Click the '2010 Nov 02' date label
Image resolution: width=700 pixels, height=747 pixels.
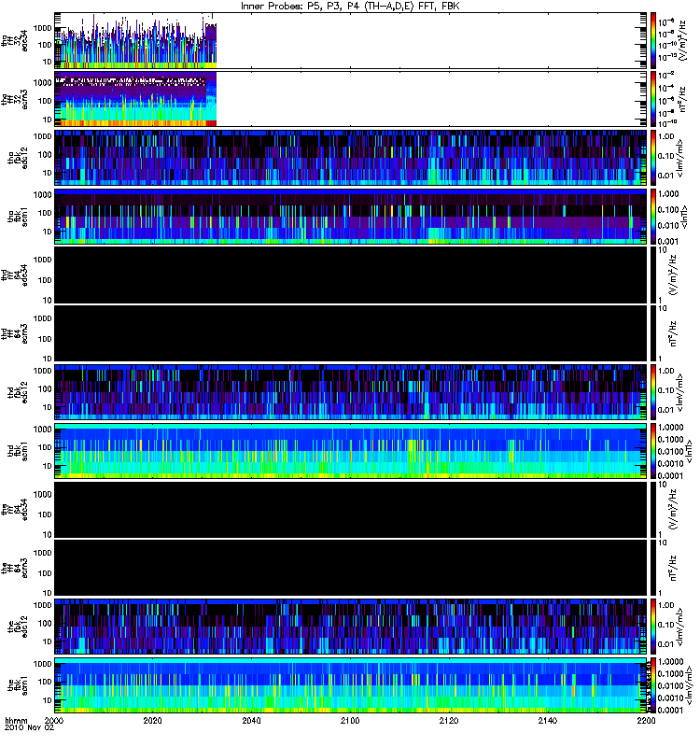tap(30, 728)
